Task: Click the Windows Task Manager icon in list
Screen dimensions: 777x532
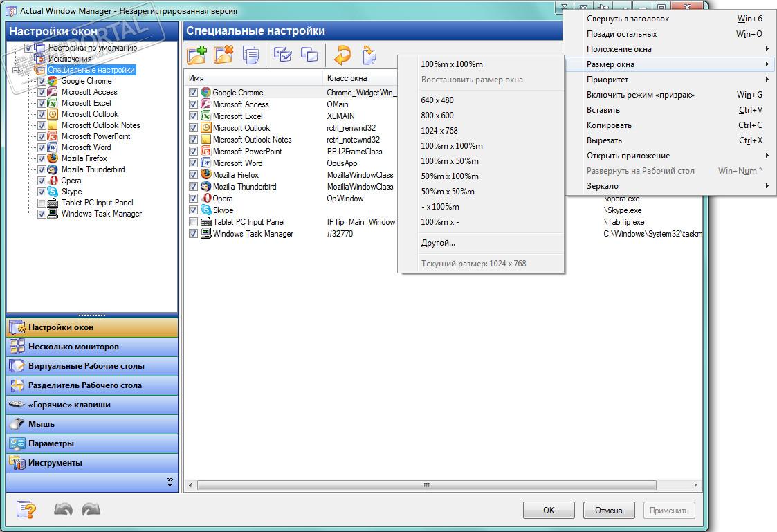Action: click(206, 234)
